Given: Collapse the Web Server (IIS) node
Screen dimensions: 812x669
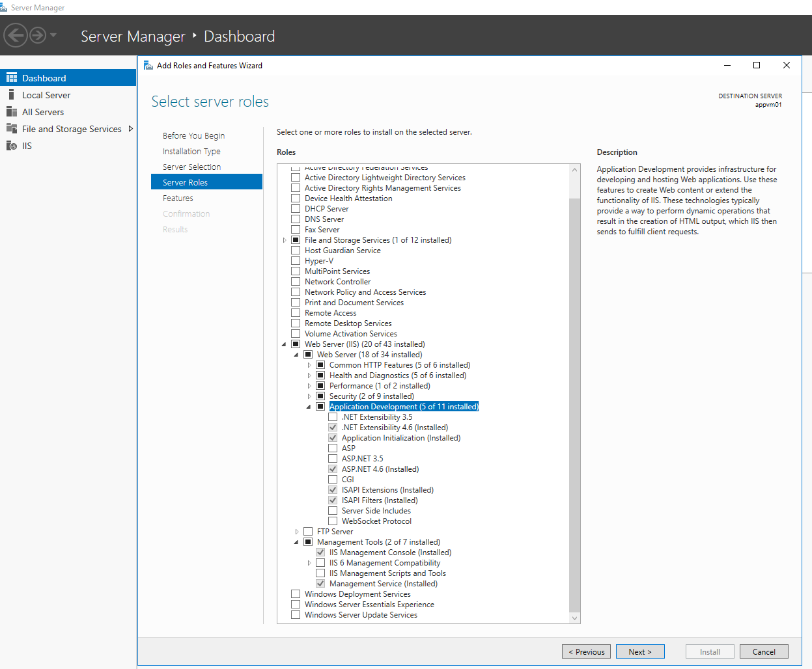Looking at the screenshot, I should pos(284,344).
